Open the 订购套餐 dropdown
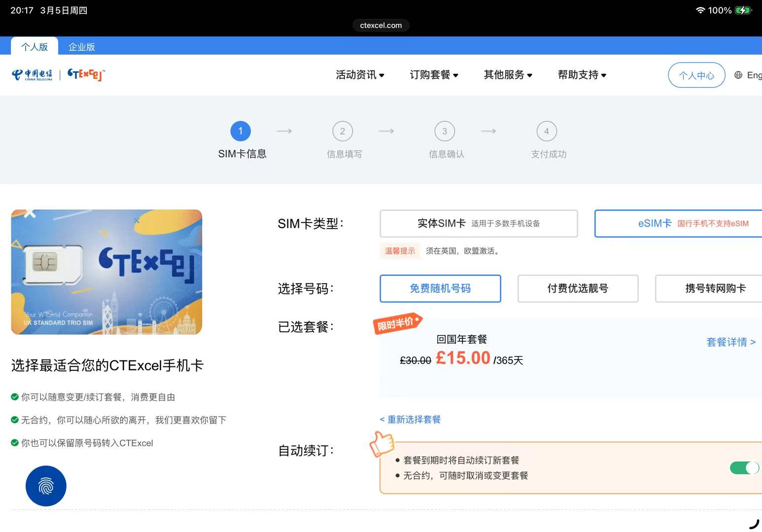 [x=433, y=75]
